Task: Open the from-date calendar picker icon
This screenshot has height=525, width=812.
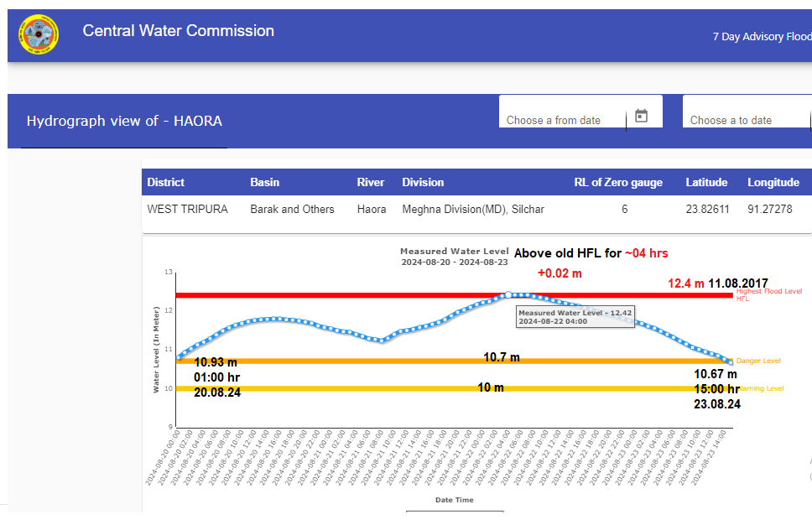Action: (641, 117)
